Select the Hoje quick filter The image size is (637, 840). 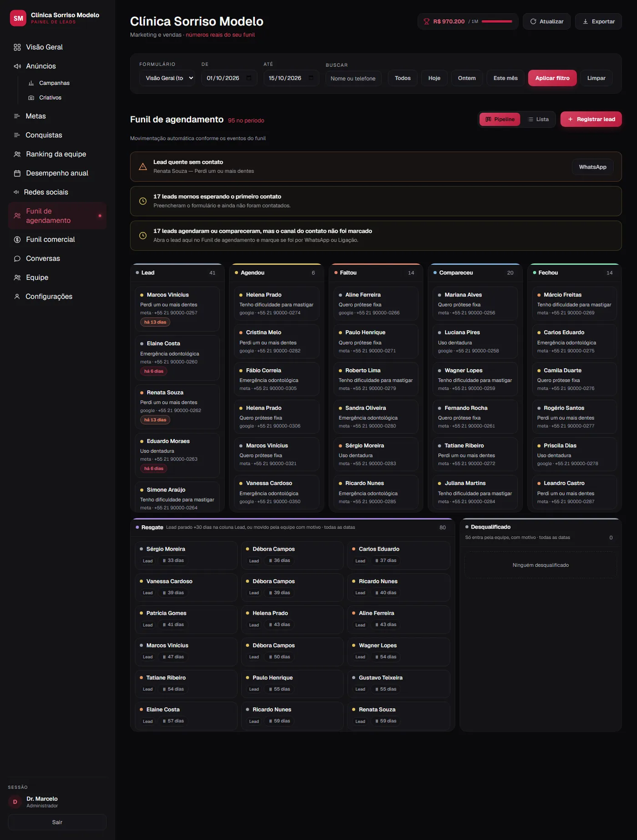(434, 78)
